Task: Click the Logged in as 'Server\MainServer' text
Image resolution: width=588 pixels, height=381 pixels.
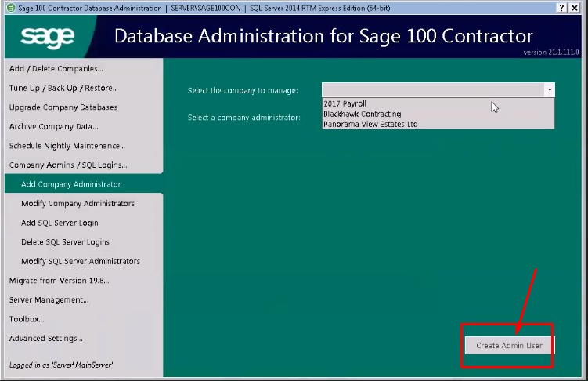Action: (61, 365)
